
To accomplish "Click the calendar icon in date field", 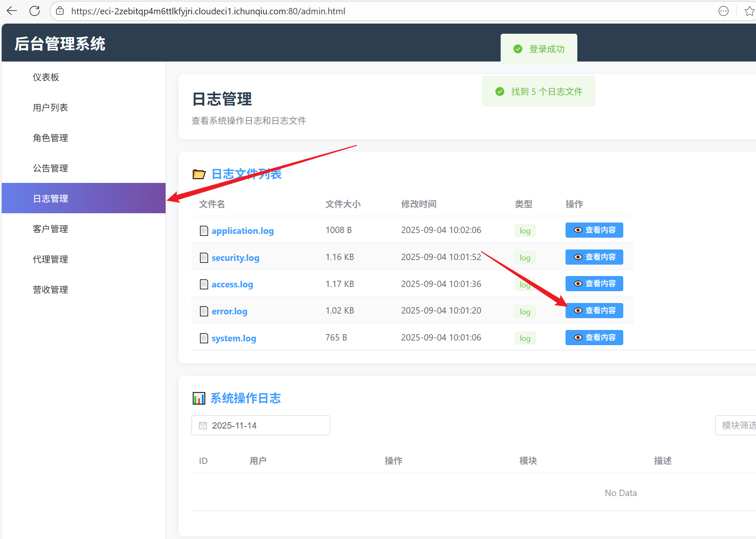I will click(x=203, y=426).
